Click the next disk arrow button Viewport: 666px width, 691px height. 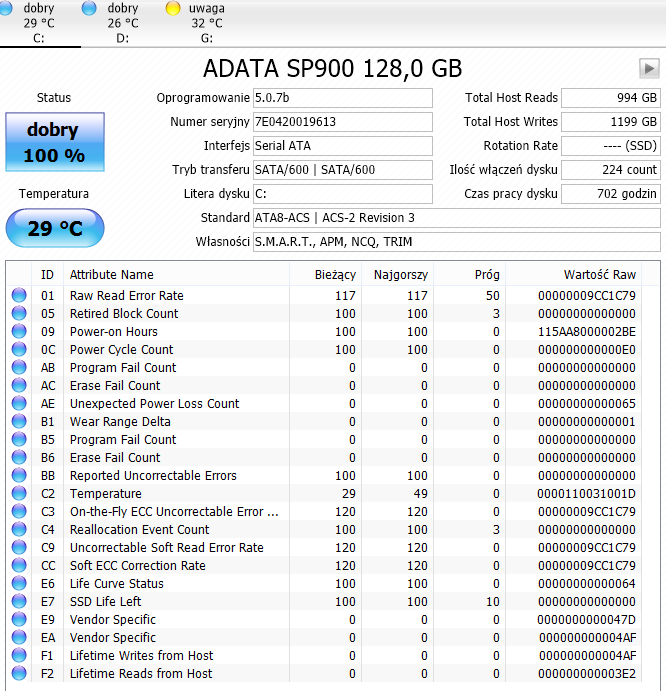click(x=649, y=69)
